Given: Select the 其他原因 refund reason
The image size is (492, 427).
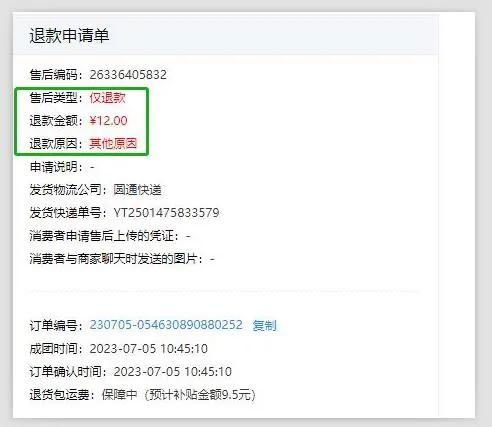Looking at the screenshot, I should (113, 144).
